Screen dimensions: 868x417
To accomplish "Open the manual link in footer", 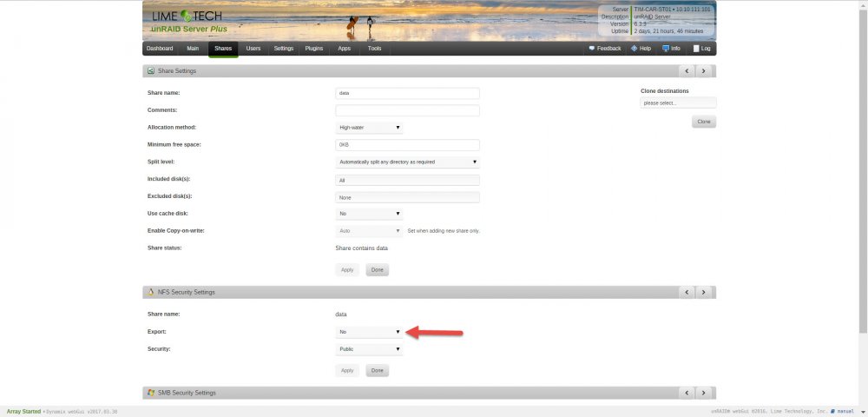I will pyautogui.click(x=845, y=412).
